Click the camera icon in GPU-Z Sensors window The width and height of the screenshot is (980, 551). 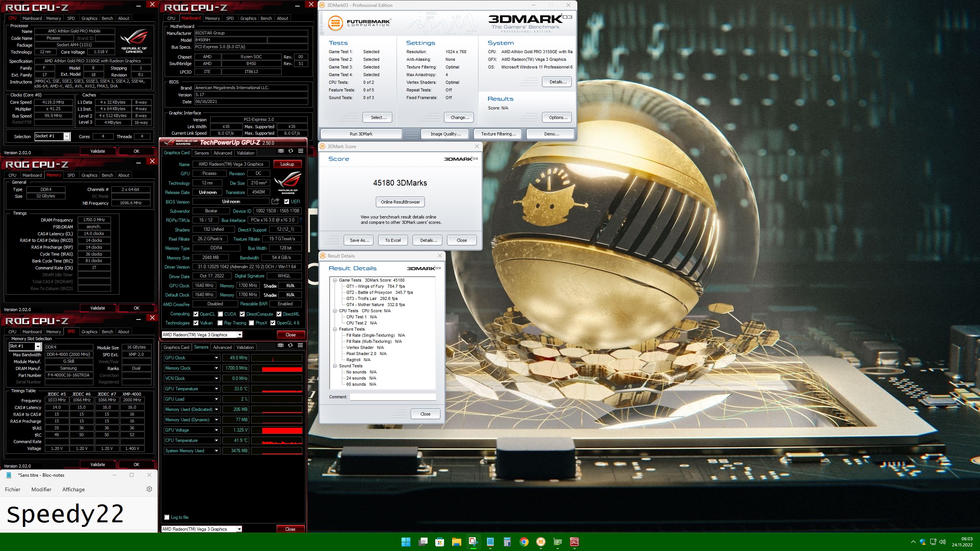pyautogui.click(x=281, y=346)
